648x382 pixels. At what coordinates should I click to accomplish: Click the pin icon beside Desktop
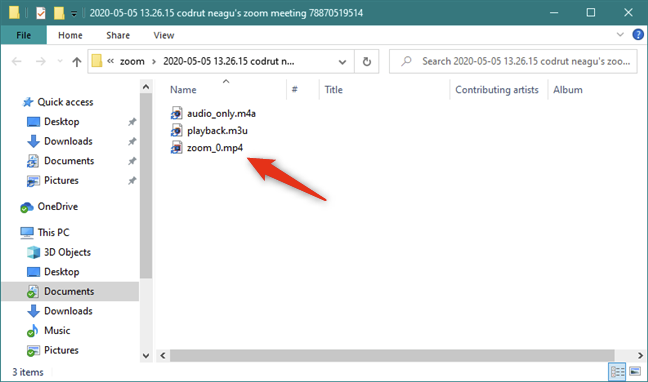(x=132, y=122)
